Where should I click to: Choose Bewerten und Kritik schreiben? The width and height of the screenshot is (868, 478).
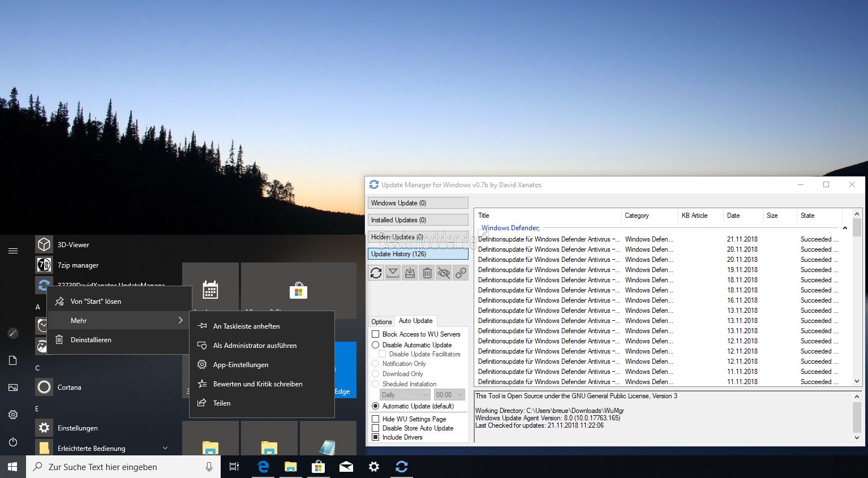click(261, 384)
